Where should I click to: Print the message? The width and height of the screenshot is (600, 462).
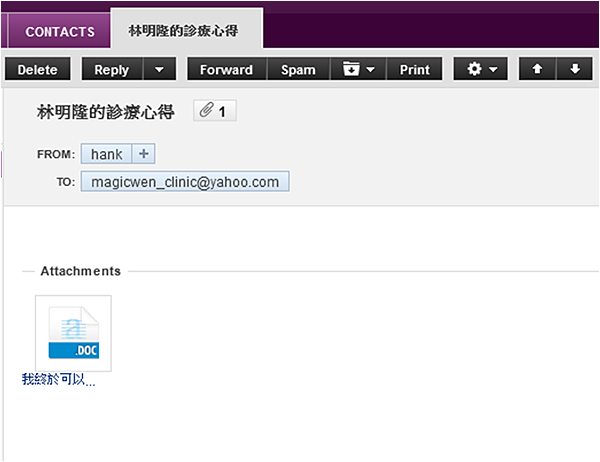tap(414, 69)
